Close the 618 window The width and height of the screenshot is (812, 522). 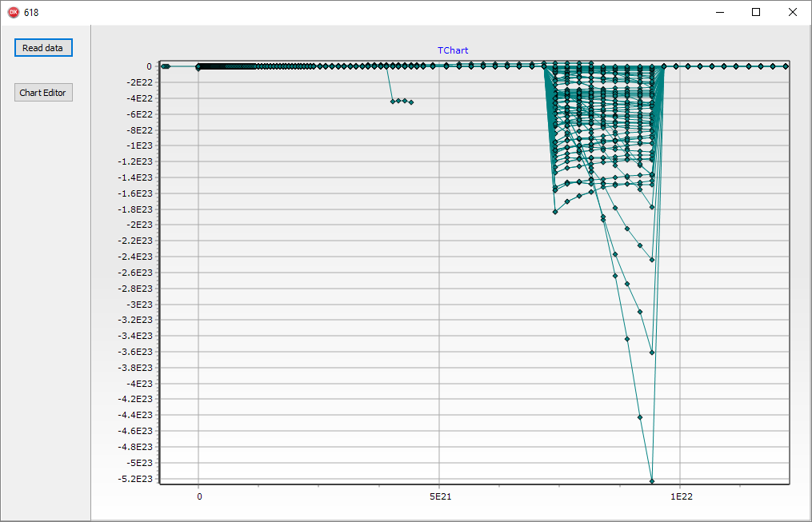click(x=792, y=13)
